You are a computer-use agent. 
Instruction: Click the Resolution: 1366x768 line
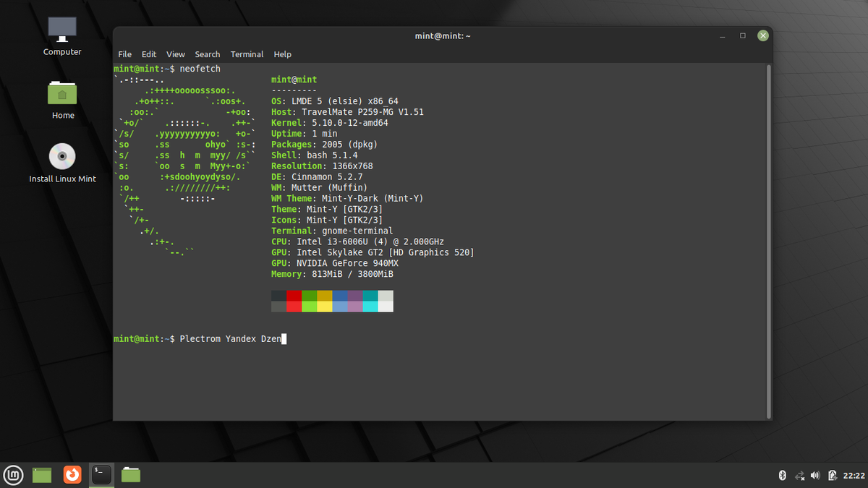coord(322,166)
